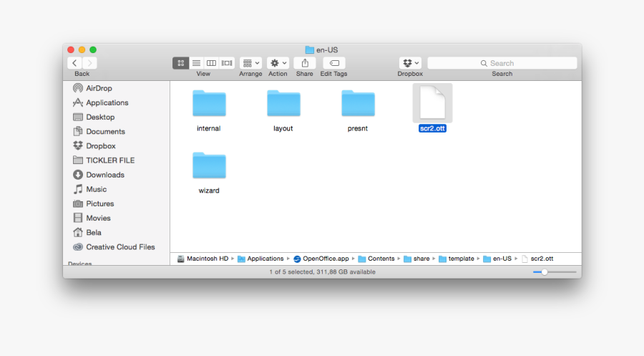Screen dimensions: 644x356
Task: Click OpenOffice.app in the path bar
Action: click(321, 259)
